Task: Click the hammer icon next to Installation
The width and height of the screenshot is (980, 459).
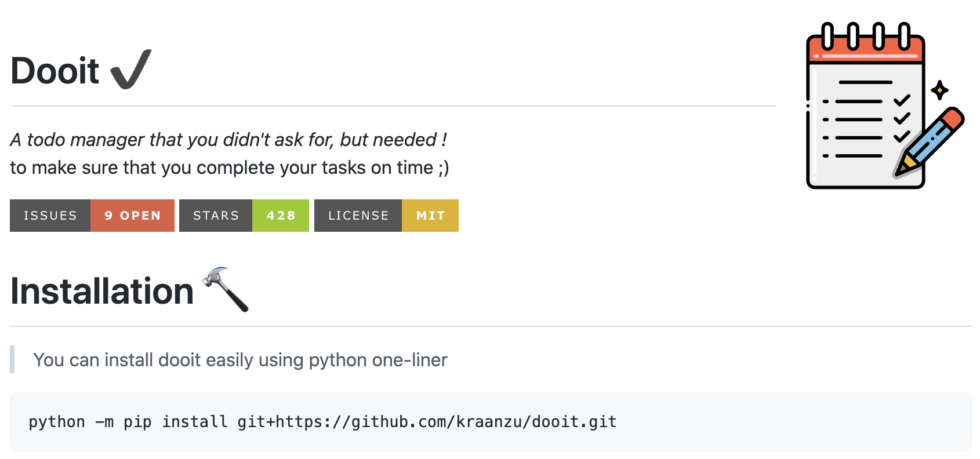Action: pyautogui.click(x=226, y=289)
